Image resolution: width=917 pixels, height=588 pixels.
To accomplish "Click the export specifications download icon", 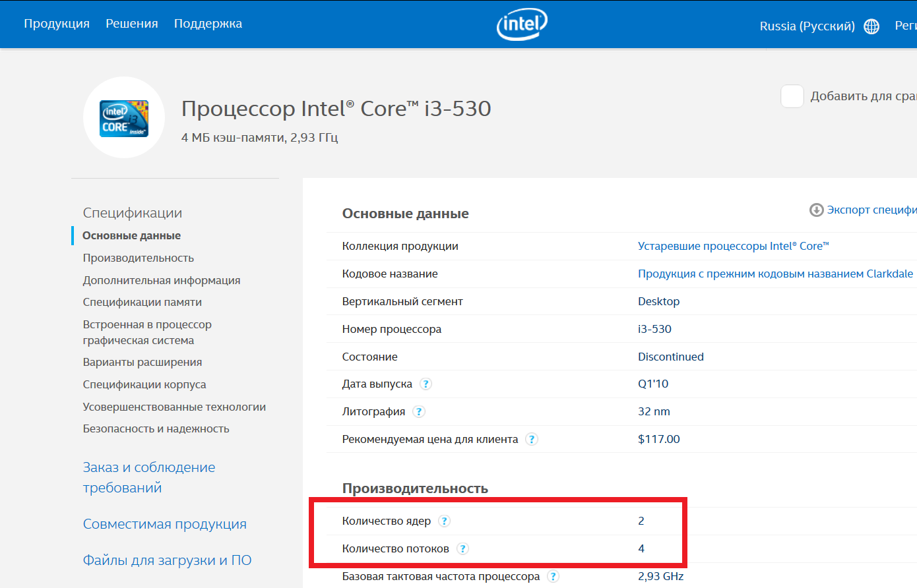I will tap(816, 210).
